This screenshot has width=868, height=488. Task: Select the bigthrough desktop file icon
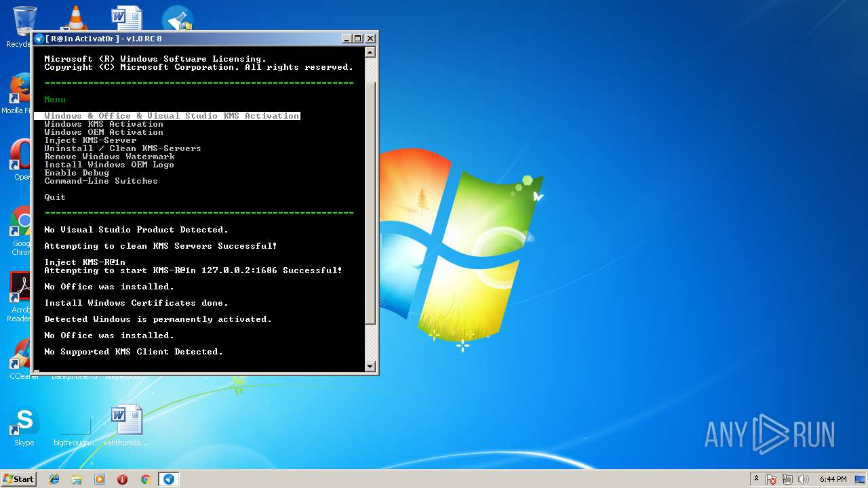click(x=75, y=426)
